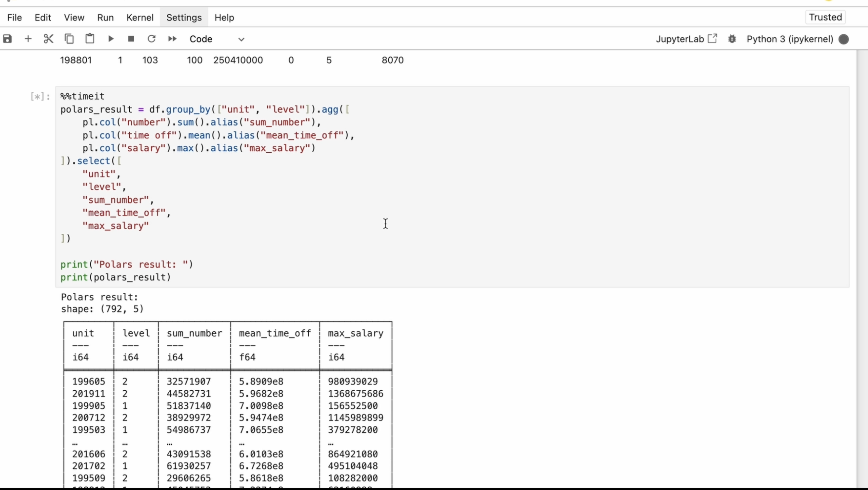Viewport: 868px width, 490px height.
Task: Save the notebook with the disk icon
Action: 7,39
